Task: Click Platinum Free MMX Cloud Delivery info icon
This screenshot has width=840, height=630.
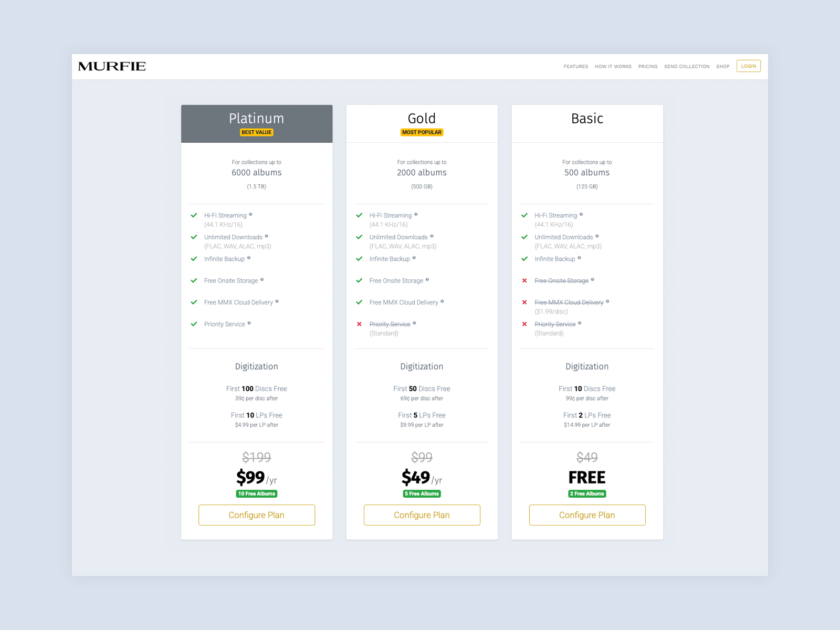Action: coord(277,301)
